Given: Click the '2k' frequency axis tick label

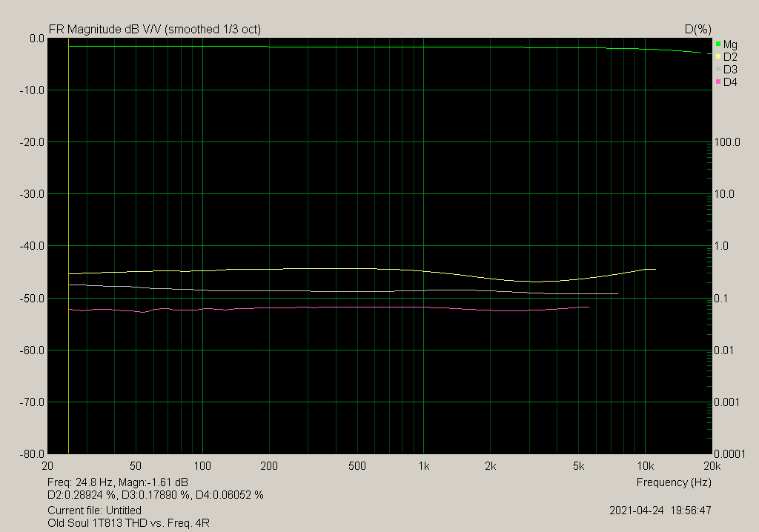Looking at the screenshot, I should (x=491, y=466).
